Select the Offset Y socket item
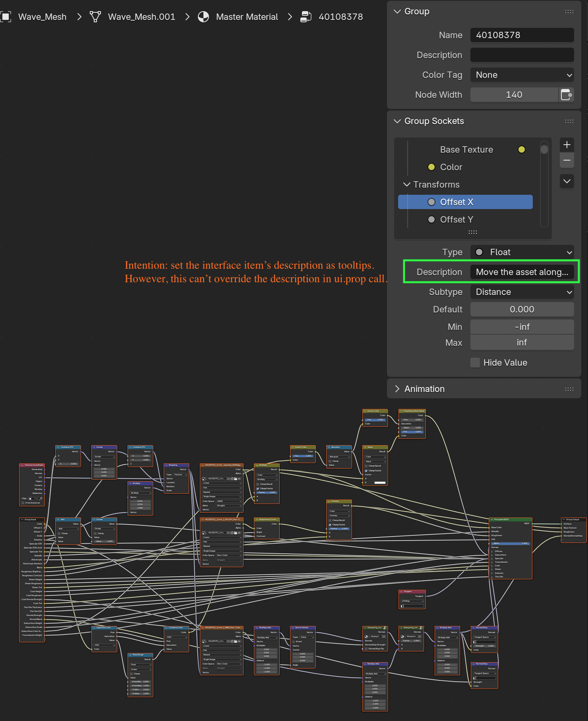This screenshot has height=721, width=588. coord(465,219)
